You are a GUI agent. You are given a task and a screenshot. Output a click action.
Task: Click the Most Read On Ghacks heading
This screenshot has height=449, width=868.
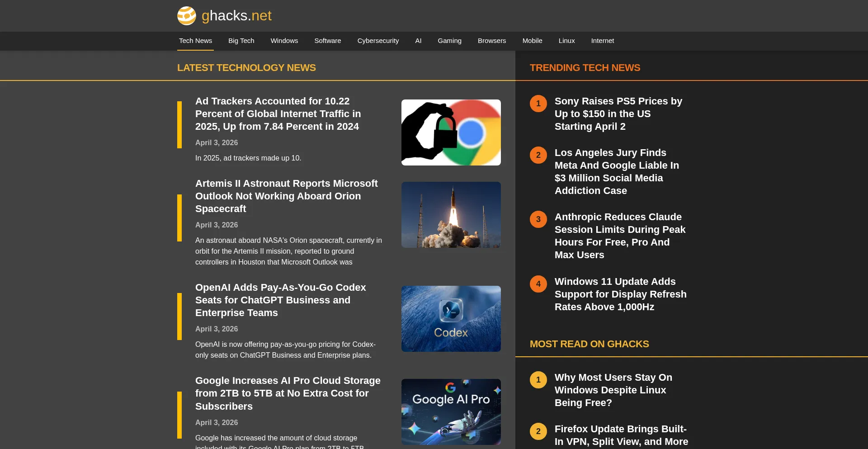589,344
